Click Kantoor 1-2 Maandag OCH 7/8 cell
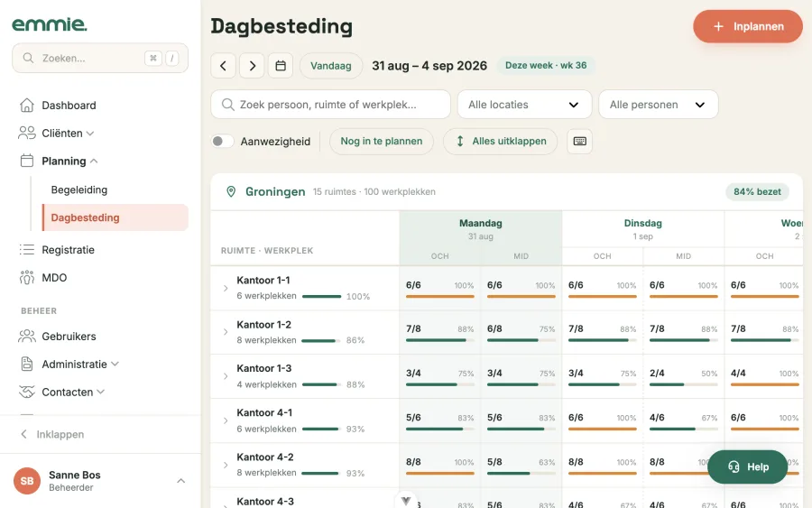The image size is (812, 508). point(439,332)
